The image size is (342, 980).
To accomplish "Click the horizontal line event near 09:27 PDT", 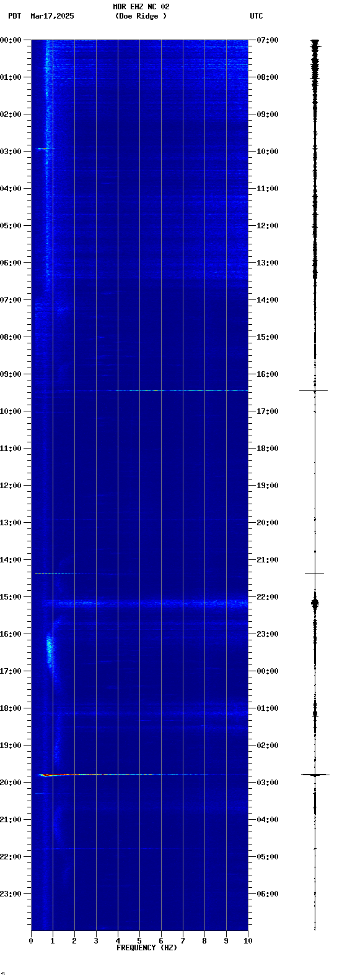I will (x=181, y=390).
